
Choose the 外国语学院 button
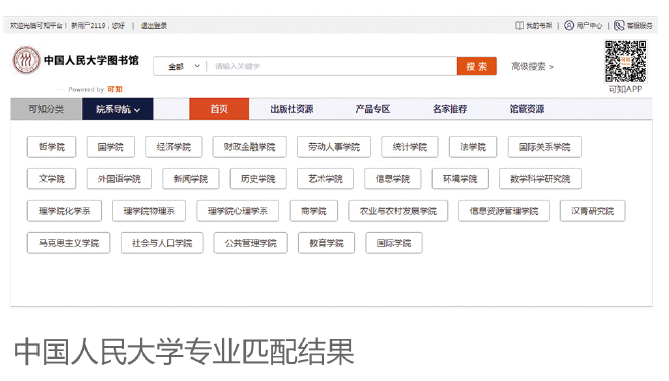coord(119,179)
